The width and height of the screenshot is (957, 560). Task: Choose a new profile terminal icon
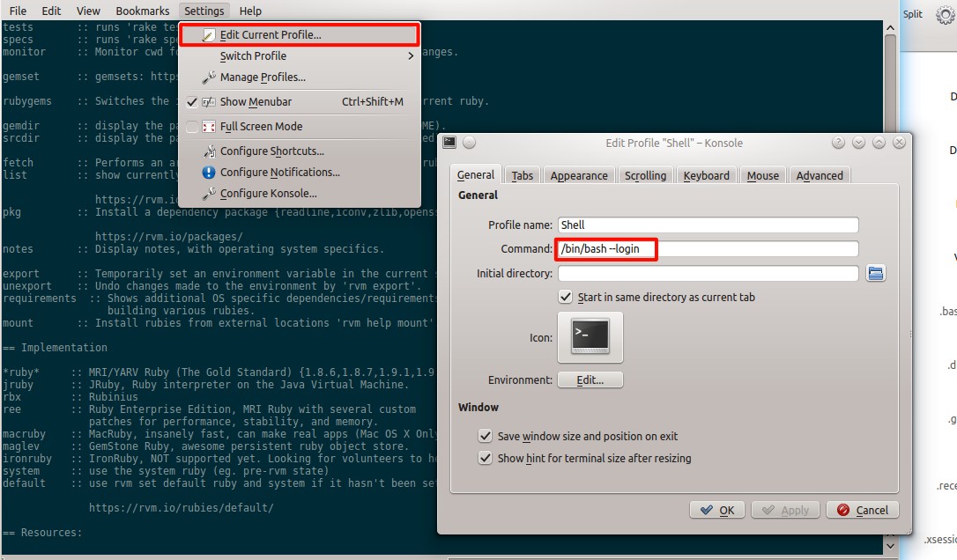coord(590,337)
